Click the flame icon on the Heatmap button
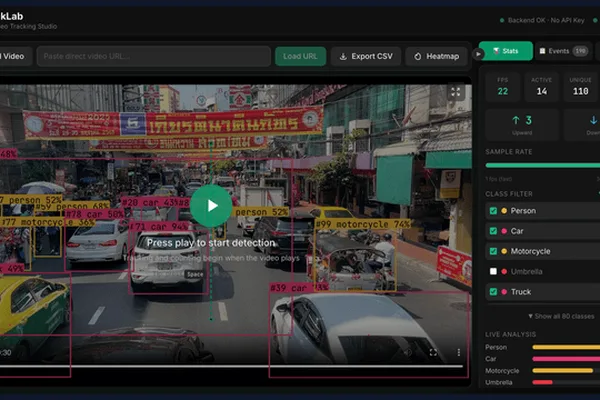 click(417, 56)
